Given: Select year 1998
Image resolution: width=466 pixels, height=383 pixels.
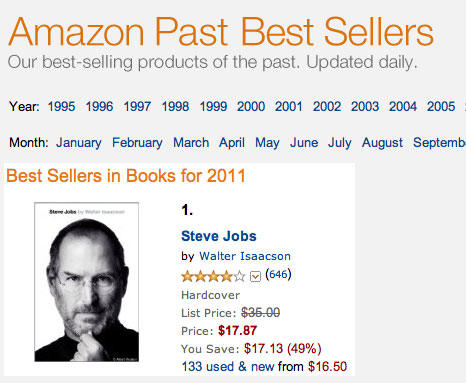Looking at the screenshot, I should [x=175, y=107].
